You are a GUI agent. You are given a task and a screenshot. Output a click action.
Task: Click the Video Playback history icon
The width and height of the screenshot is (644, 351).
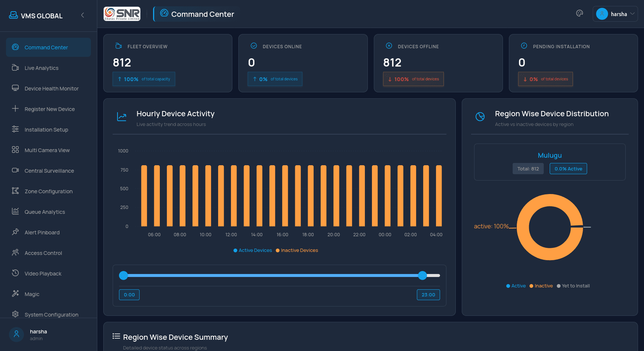(15, 273)
